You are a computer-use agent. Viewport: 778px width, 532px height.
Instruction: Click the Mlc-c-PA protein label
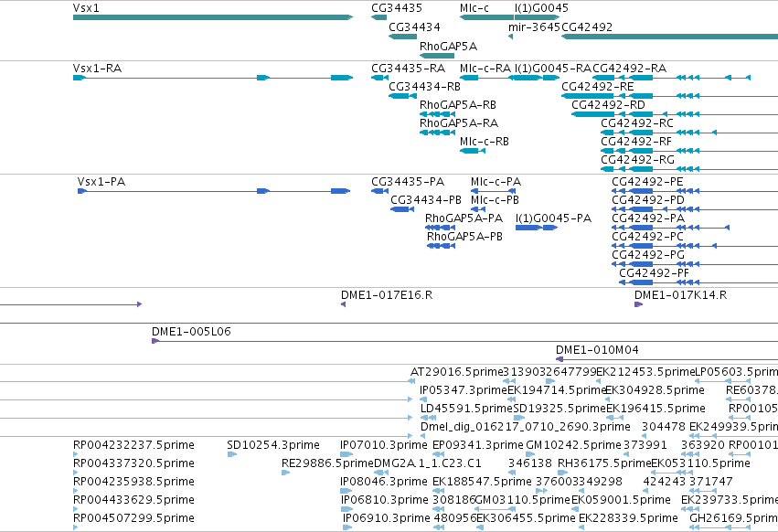click(x=496, y=182)
